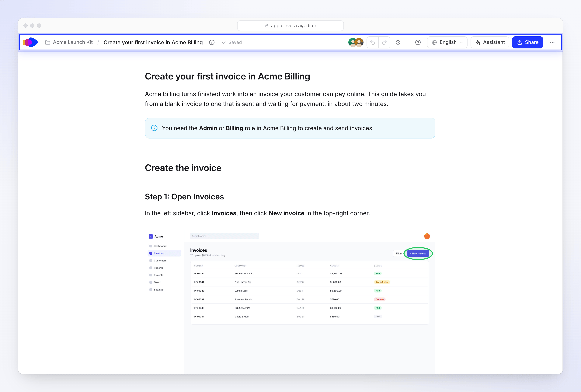The height and width of the screenshot is (392, 581).
Task: Click the main heading 'Create your first invoice'
Action: coord(227,76)
